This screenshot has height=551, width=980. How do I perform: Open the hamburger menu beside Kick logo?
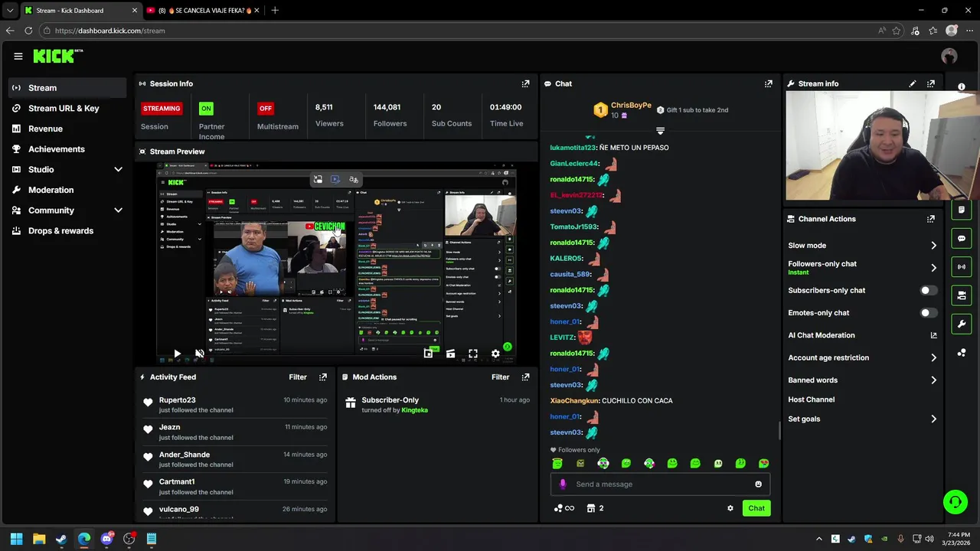[18, 56]
